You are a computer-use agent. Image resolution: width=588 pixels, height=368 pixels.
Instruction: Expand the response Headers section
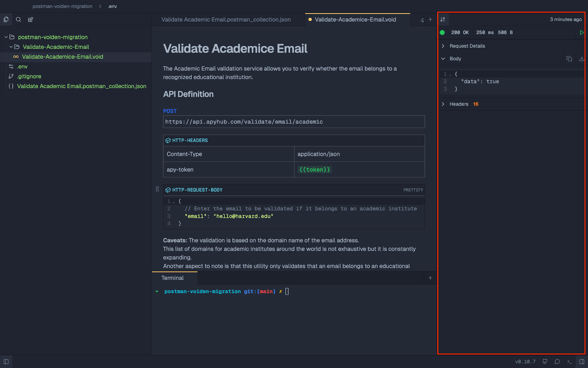pos(443,104)
